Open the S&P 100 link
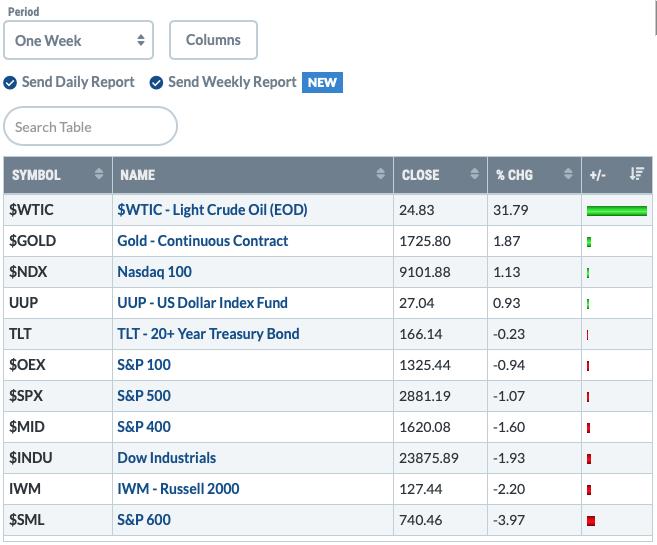The width and height of the screenshot is (657, 545). tap(144, 365)
